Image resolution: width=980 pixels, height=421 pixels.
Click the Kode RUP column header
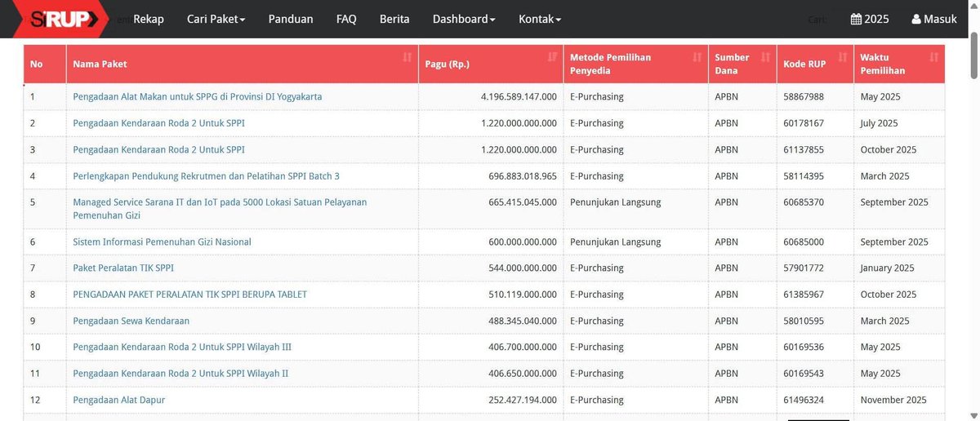[x=815, y=64]
